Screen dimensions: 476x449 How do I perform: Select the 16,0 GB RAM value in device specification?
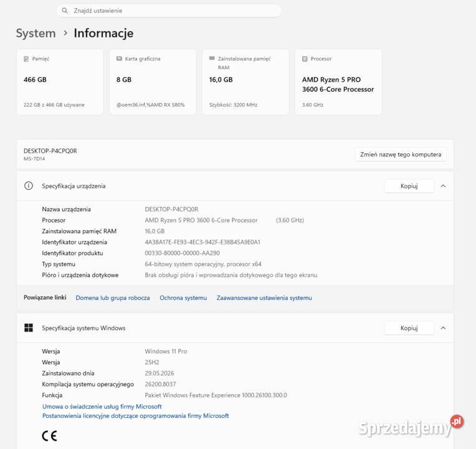[155, 231]
